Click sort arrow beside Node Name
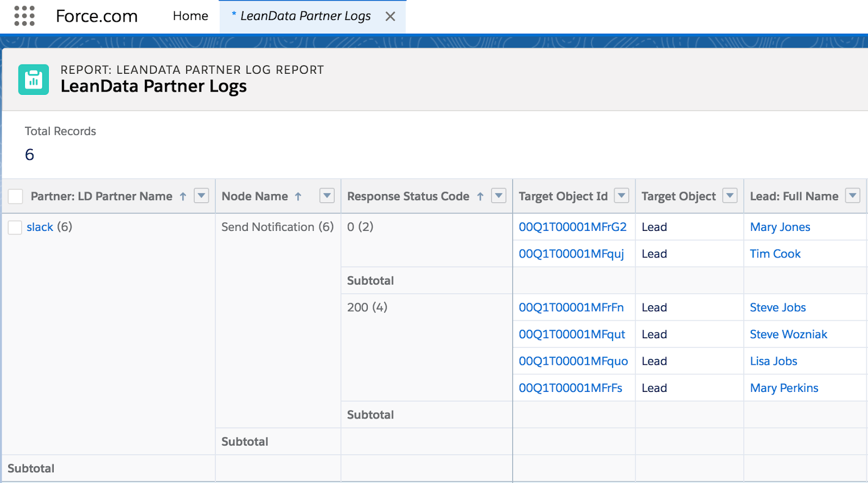 tap(298, 197)
